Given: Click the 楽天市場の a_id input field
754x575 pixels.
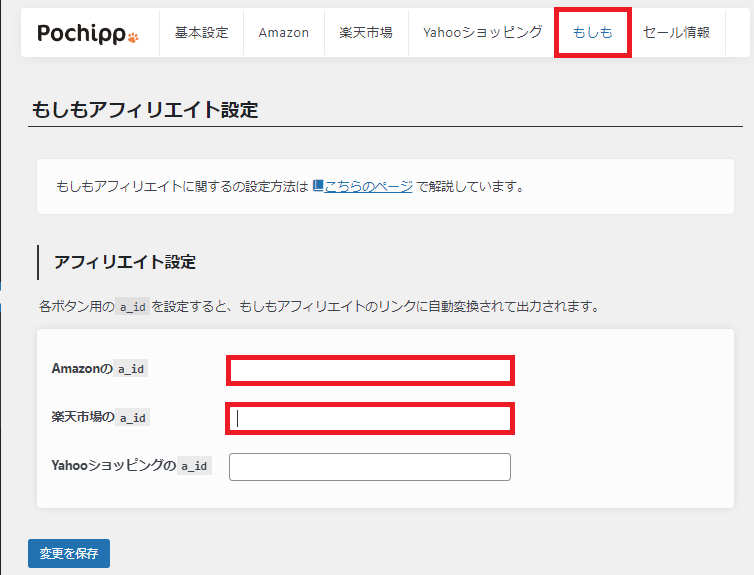Looking at the screenshot, I should [x=370, y=419].
